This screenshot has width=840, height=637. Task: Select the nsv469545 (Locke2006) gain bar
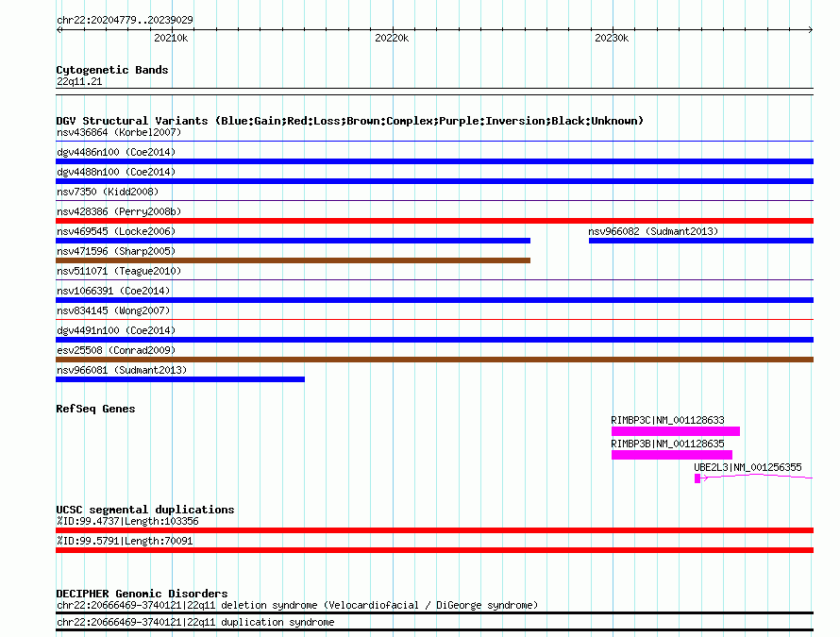pos(293,241)
